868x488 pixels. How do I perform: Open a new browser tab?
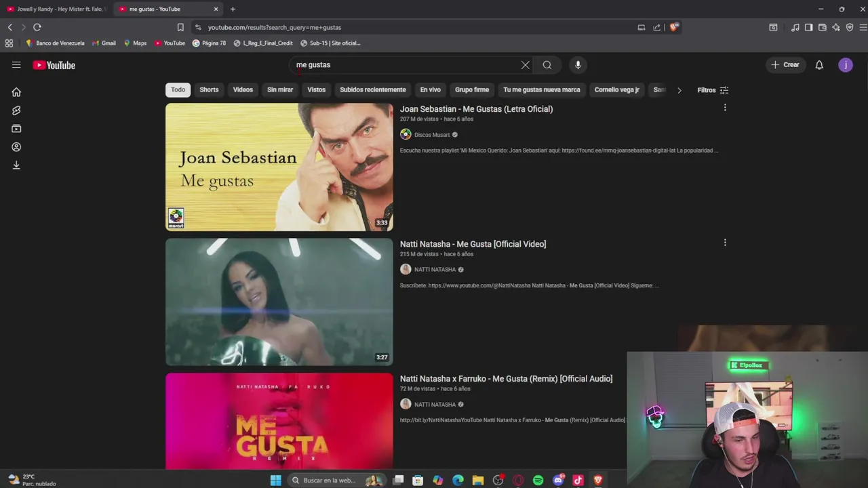[233, 9]
